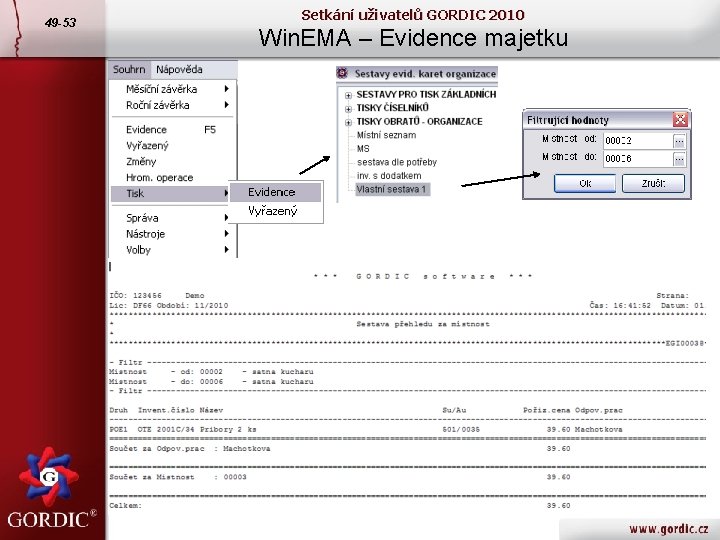Select Evidence in the Tisk submenu
Image resolution: width=720 pixels, height=540 pixels.
(x=275, y=192)
